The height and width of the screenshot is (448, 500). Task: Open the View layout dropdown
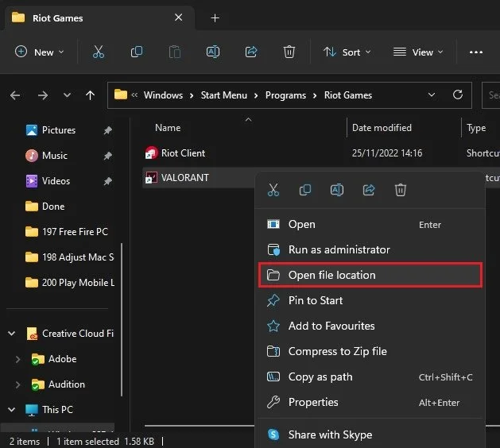pos(418,52)
